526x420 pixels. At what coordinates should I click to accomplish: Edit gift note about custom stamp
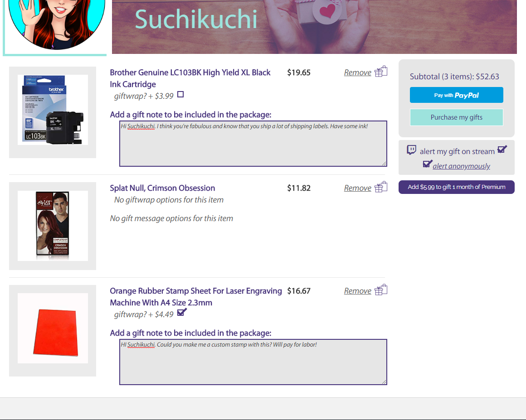(x=253, y=362)
